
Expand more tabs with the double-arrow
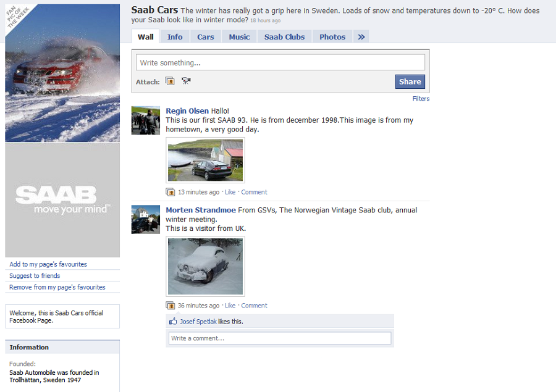point(361,37)
